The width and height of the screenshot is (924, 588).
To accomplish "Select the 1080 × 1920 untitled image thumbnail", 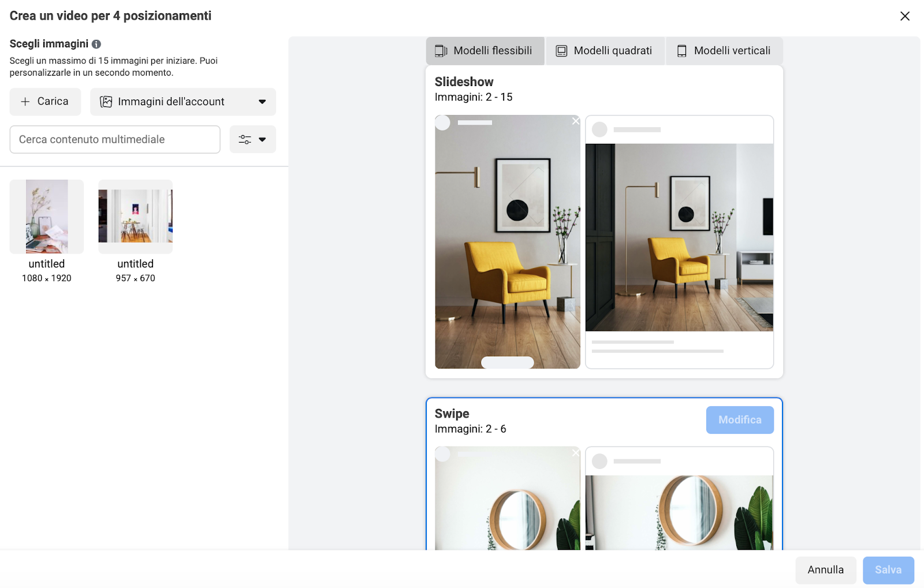I will 47,217.
